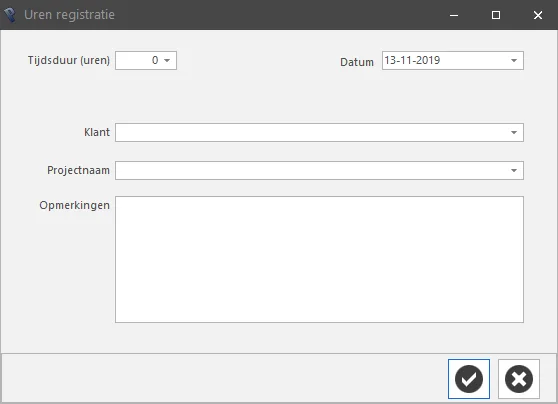The height and width of the screenshot is (404, 558).
Task: Click the Projectnaam label
Action: [x=78, y=170]
